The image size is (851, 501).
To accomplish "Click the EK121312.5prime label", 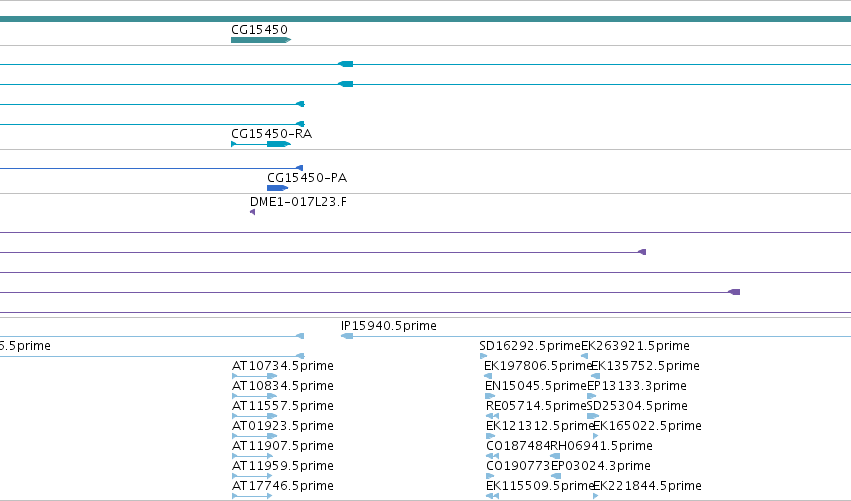I will (x=539, y=426).
